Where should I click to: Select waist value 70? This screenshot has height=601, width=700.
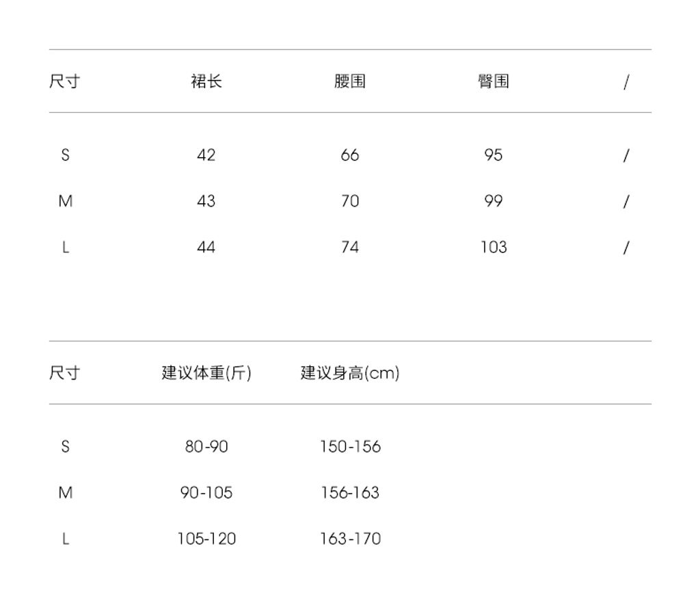349,201
